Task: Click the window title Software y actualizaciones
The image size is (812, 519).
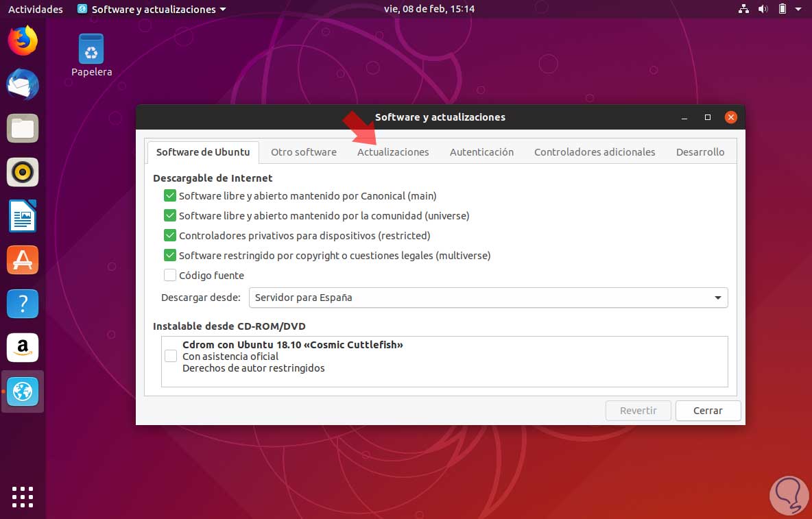Action: [440, 117]
